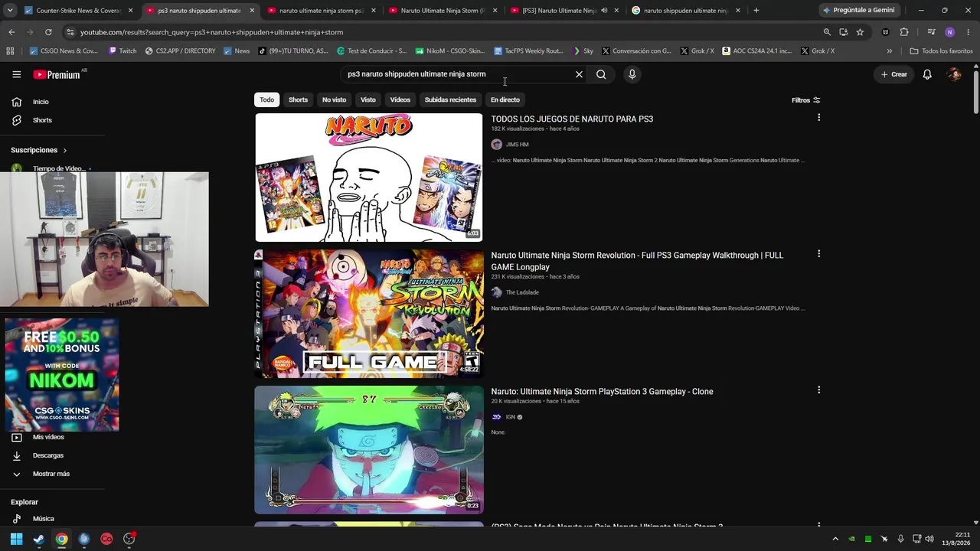Screen dimensions: 980x551
Task: Open YouTube notifications bell
Action: (x=927, y=74)
